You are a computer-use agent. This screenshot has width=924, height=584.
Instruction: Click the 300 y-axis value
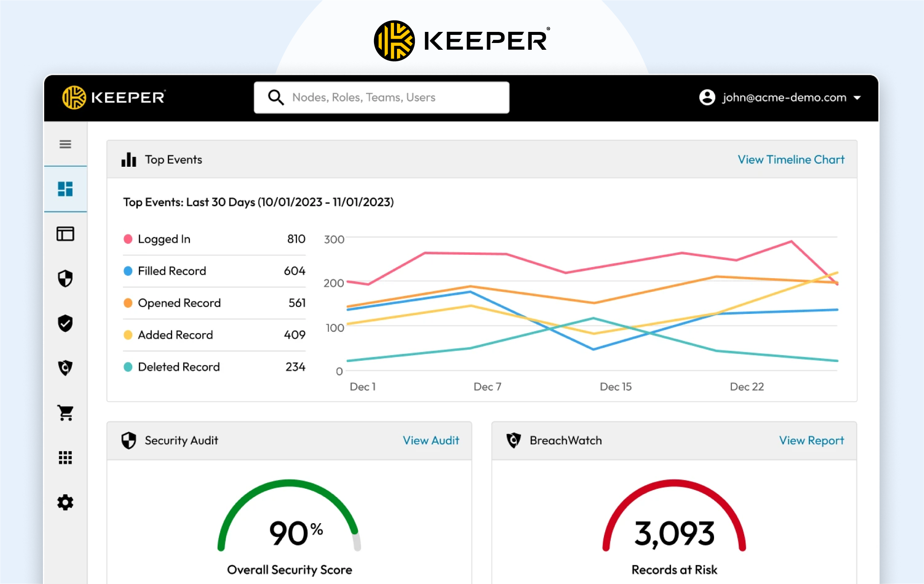click(334, 239)
